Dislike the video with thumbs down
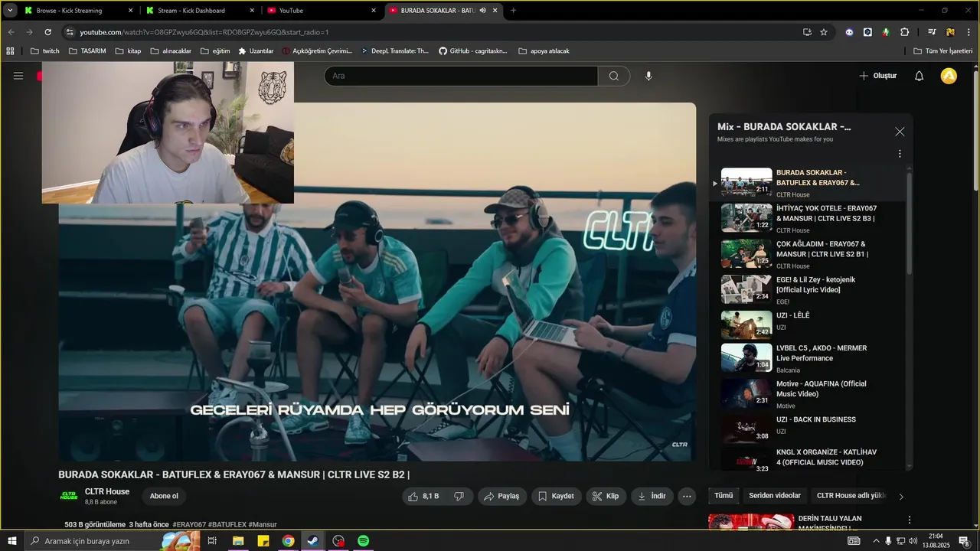980x551 pixels. 459,496
